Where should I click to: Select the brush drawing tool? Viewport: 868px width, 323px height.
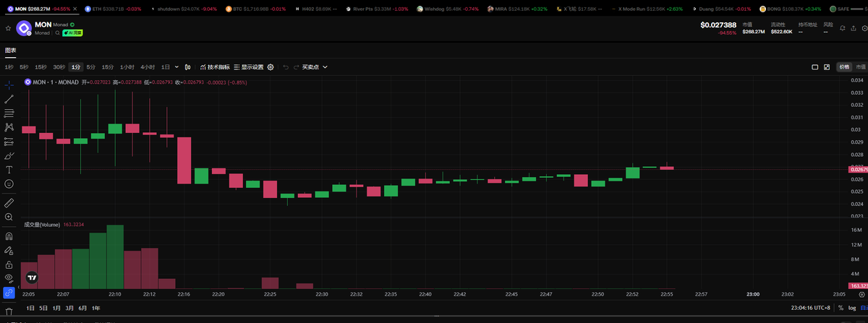pos(9,155)
